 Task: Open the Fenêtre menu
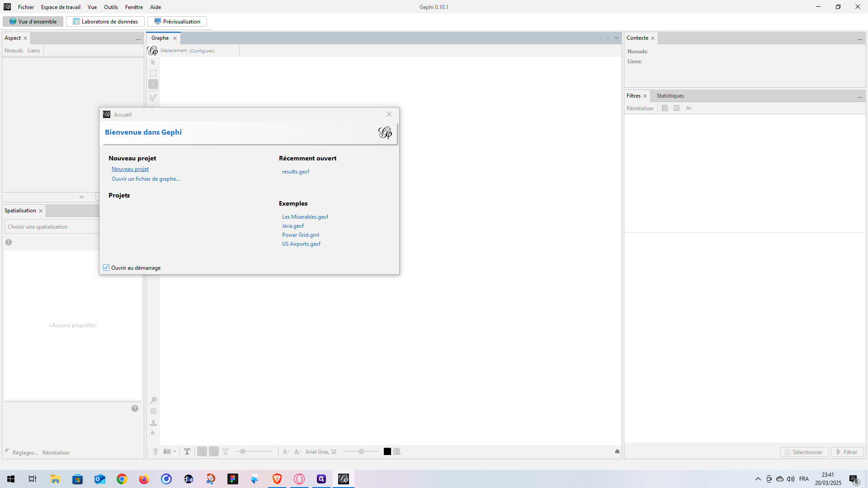tap(134, 7)
